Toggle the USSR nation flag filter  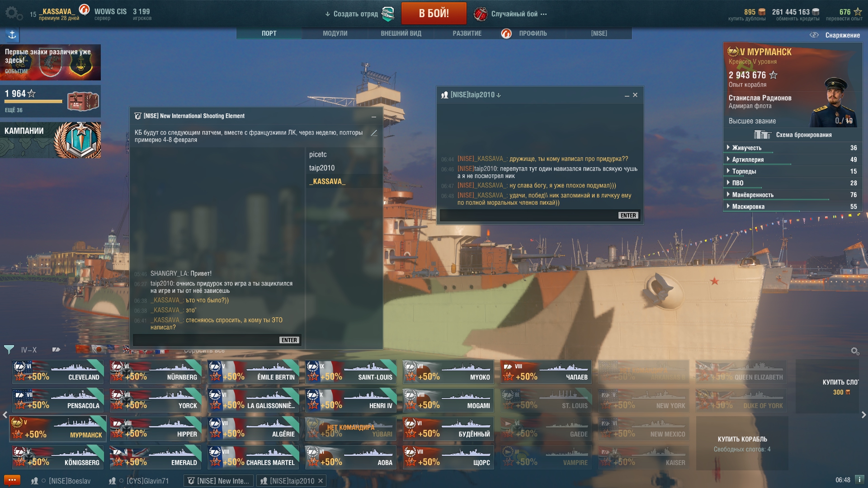pyautogui.click(x=83, y=349)
